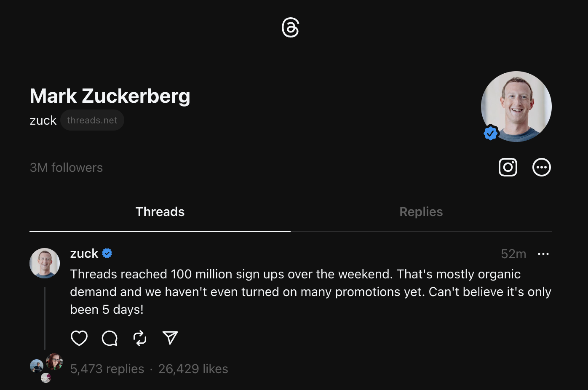588x390 pixels.
Task: Click the 52m post timestamp
Action: (513, 254)
